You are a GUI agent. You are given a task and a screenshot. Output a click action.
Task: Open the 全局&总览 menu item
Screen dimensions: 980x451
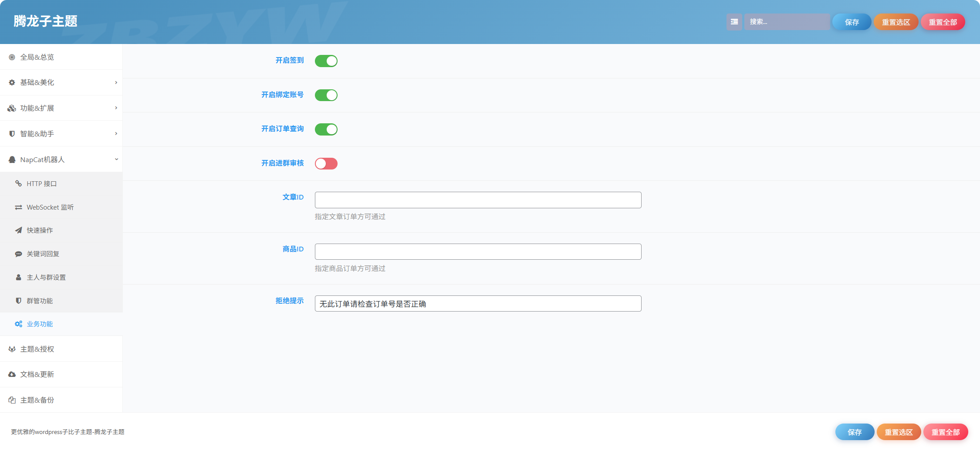(61, 57)
